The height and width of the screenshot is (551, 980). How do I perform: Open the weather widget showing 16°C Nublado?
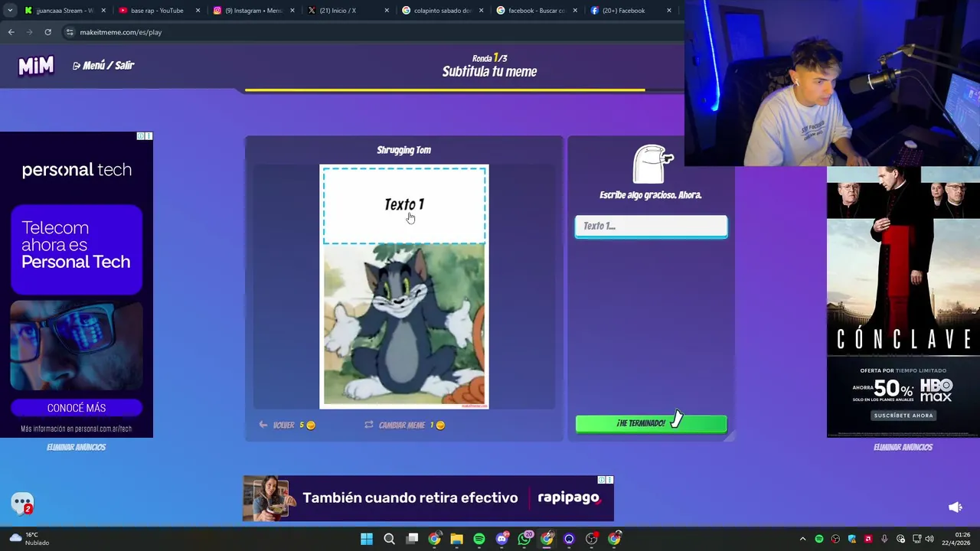coord(29,539)
